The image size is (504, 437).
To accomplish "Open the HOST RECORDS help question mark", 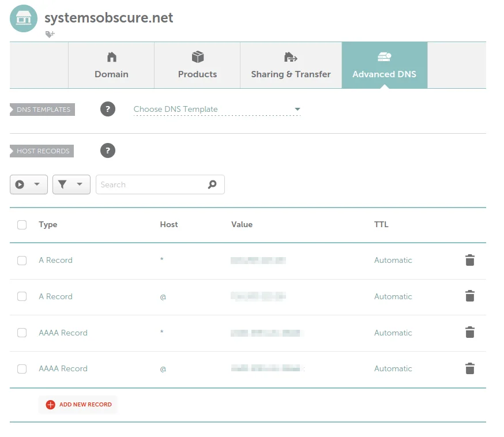I will (x=108, y=151).
